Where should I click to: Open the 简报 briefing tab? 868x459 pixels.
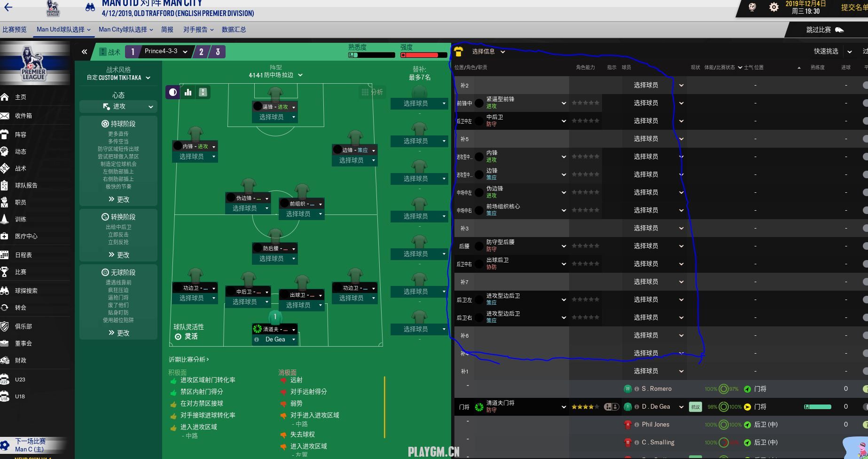[167, 30]
